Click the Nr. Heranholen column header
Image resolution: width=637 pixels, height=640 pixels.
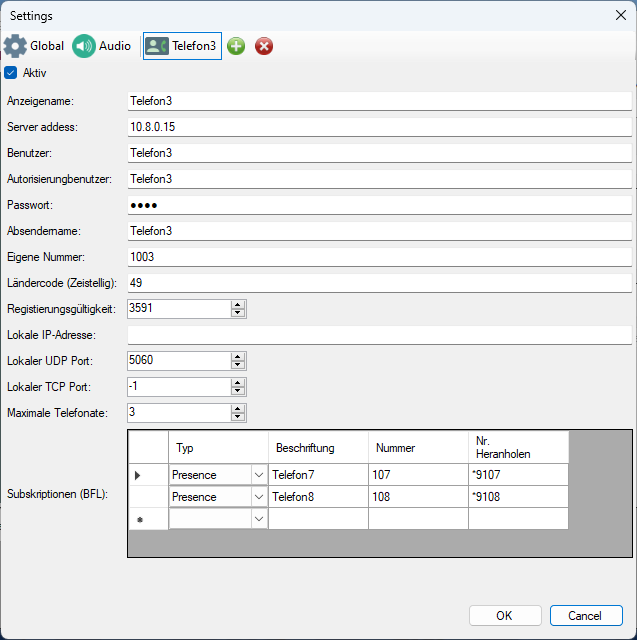point(519,448)
